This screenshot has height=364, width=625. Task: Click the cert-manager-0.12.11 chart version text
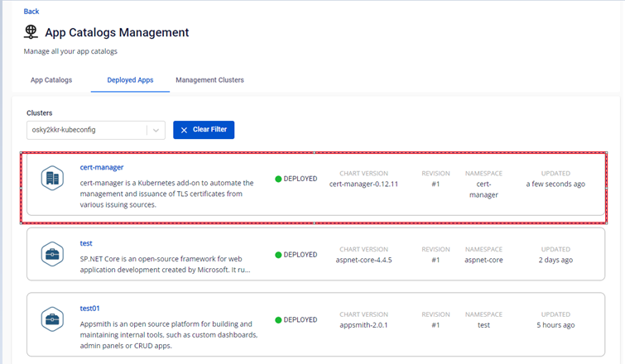point(363,184)
